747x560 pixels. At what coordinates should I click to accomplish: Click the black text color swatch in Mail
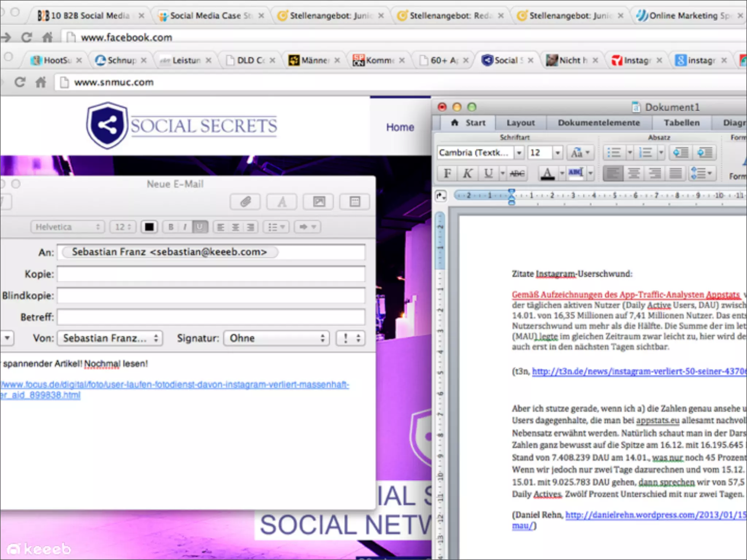tap(149, 227)
